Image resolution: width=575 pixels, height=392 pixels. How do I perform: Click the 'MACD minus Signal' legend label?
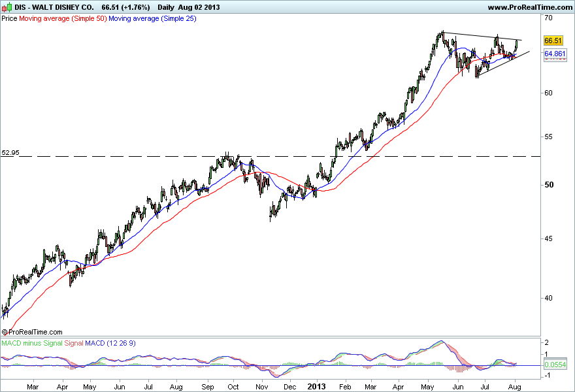tap(31, 343)
